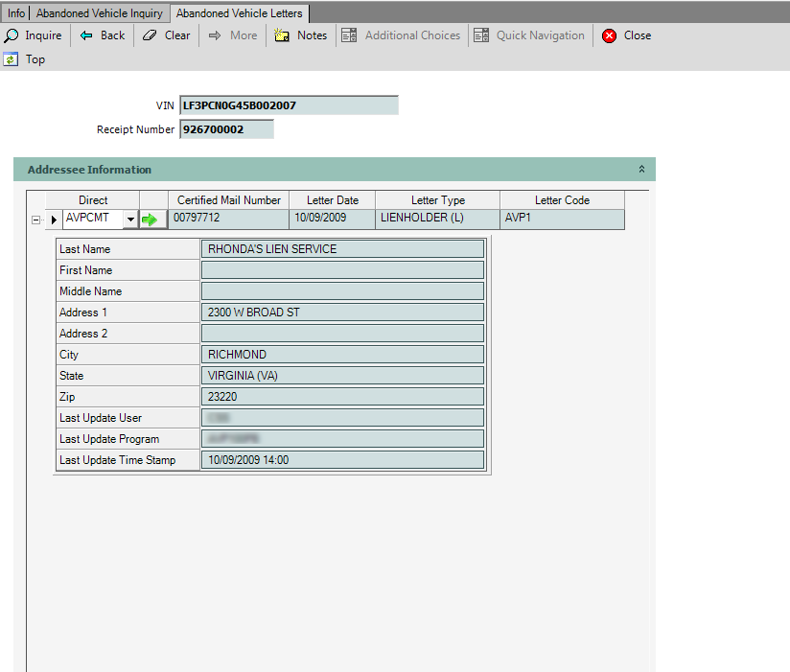
Task: Click the row selector arrow indicator
Action: (54, 220)
